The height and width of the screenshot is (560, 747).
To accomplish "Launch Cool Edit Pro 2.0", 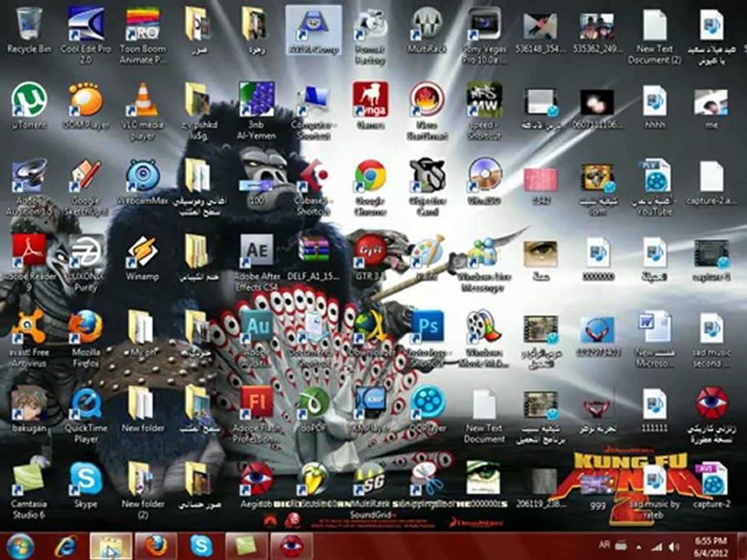I will click(x=86, y=35).
